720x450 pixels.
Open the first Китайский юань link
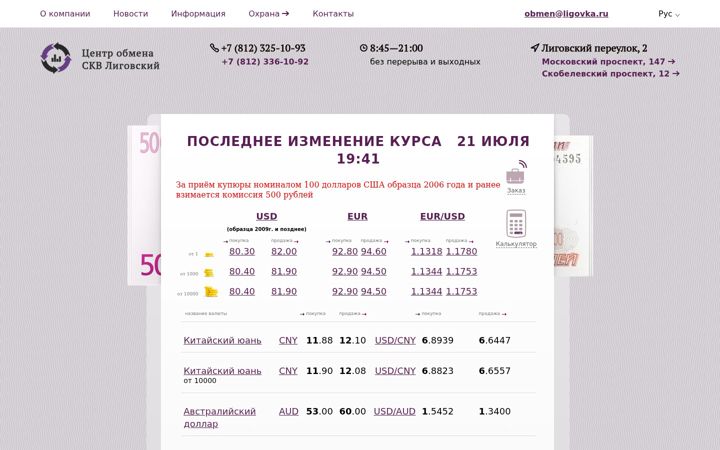coord(222,341)
